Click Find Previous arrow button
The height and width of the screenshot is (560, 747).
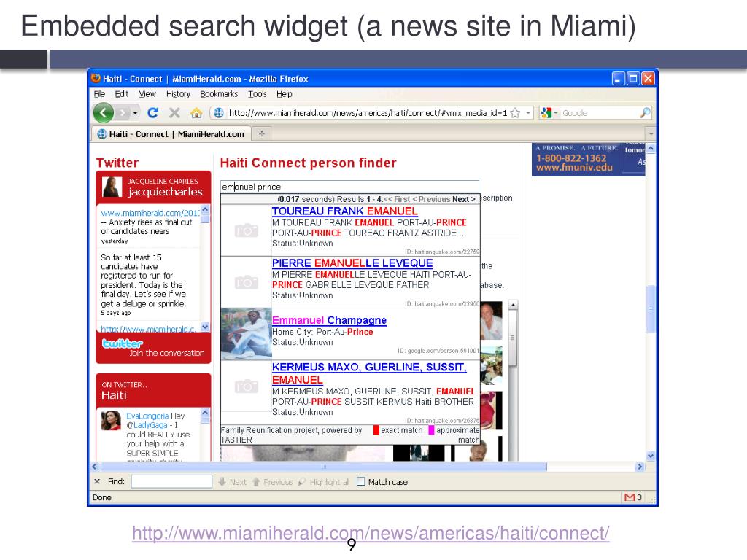point(272,482)
